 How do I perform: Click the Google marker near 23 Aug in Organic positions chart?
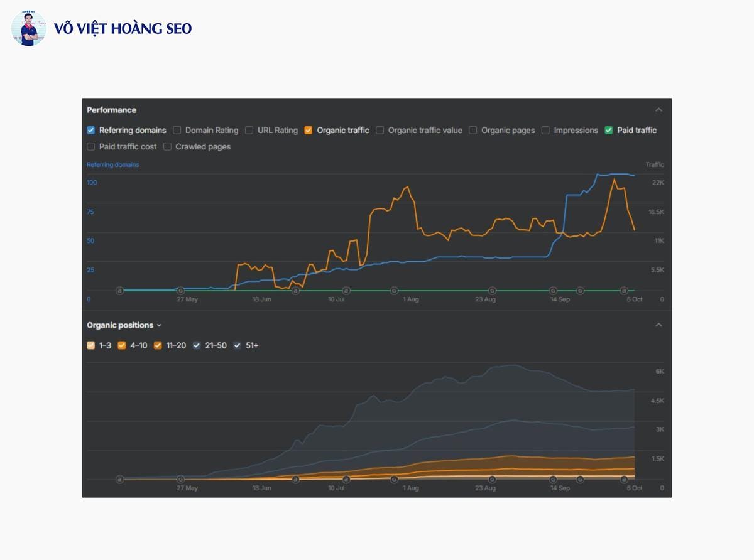pyautogui.click(x=492, y=479)
